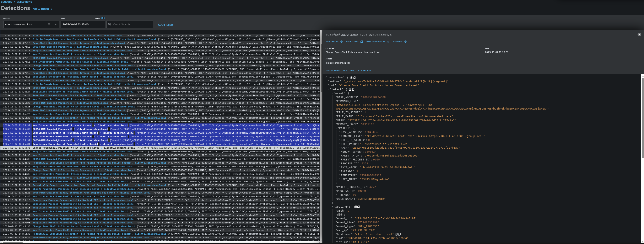
Task: Click the Copy Source clipboard icon
Action: click(362, 42)
